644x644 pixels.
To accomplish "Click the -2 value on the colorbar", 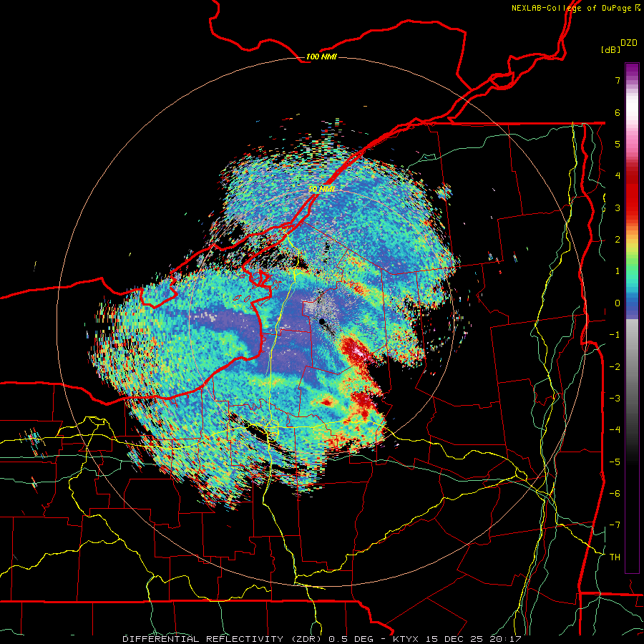I will pyautogui.click(x=615, y=367).
